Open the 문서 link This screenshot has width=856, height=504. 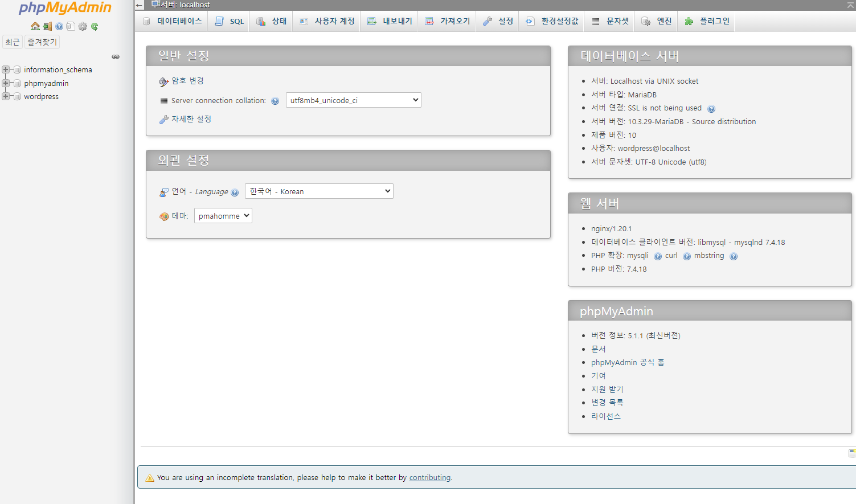pos(599,349)
